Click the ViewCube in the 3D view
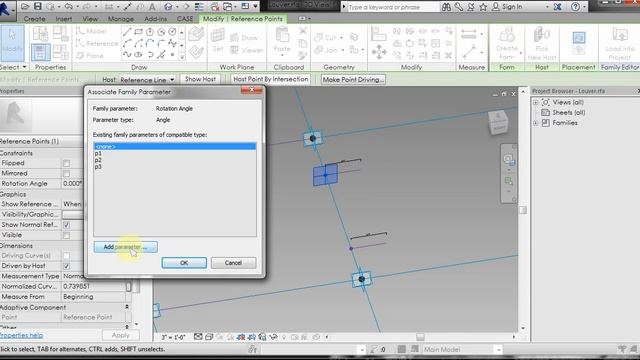This screenshot has height=360, width=640. [x=498, y=123]
